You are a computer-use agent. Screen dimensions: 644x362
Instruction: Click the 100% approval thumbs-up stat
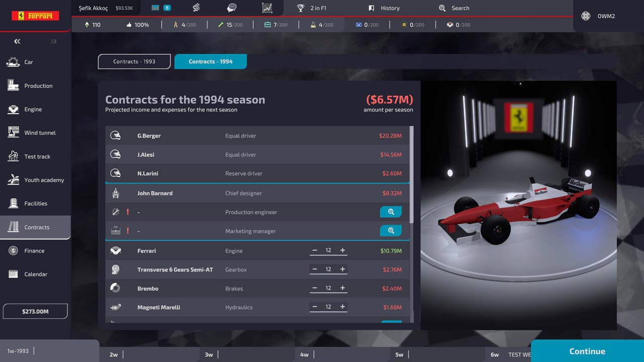pyautogui.click(x=137, y=25)
